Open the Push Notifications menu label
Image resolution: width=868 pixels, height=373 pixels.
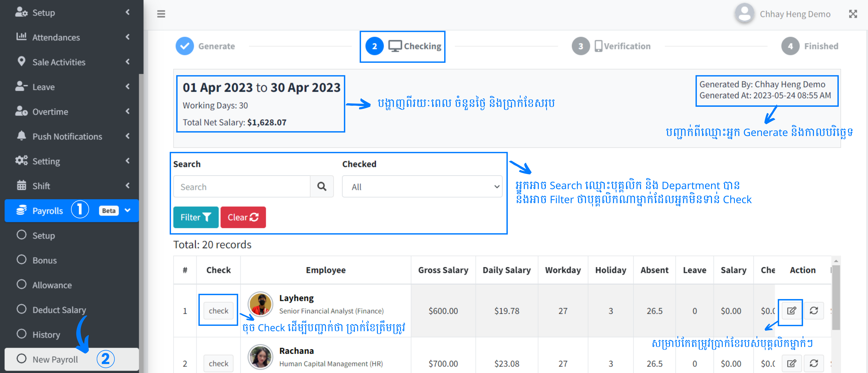pyautogui.click(x=67, y=136)
